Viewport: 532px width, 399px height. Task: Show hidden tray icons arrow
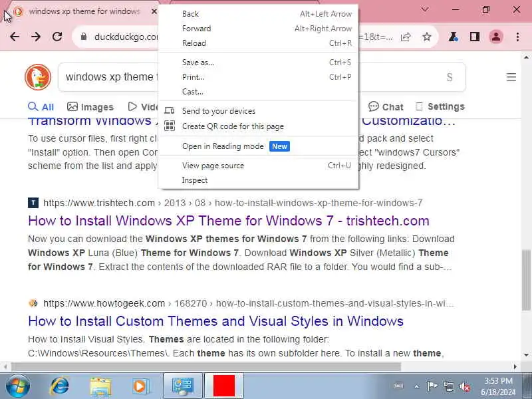coord(417,386)
